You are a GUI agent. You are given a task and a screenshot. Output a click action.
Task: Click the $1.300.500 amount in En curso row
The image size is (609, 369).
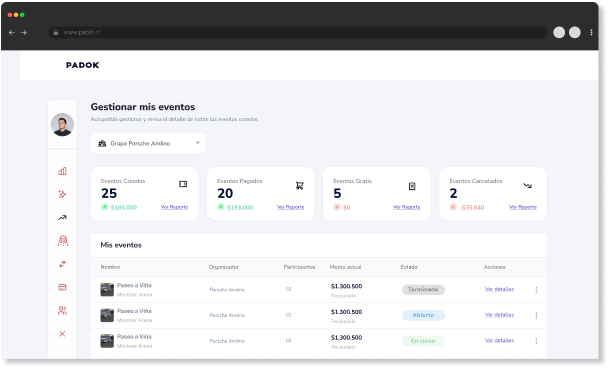tap(346, 338)
